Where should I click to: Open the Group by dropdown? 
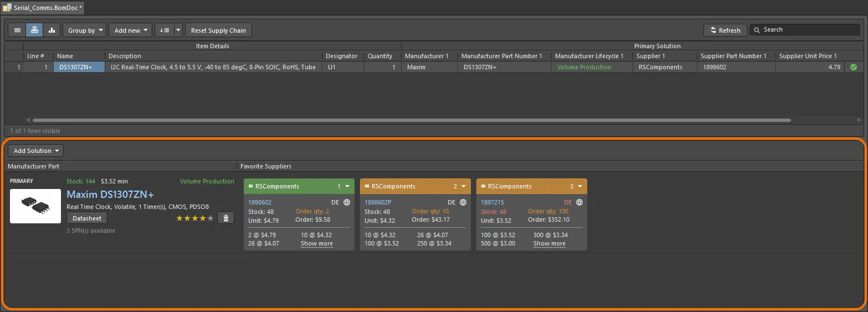(x=84, y=30)
